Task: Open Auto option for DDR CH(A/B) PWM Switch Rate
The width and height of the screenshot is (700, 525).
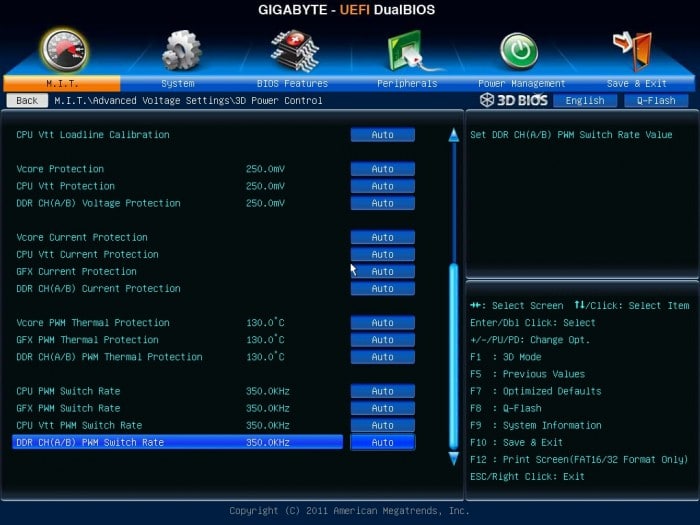Action: [383, 442]
